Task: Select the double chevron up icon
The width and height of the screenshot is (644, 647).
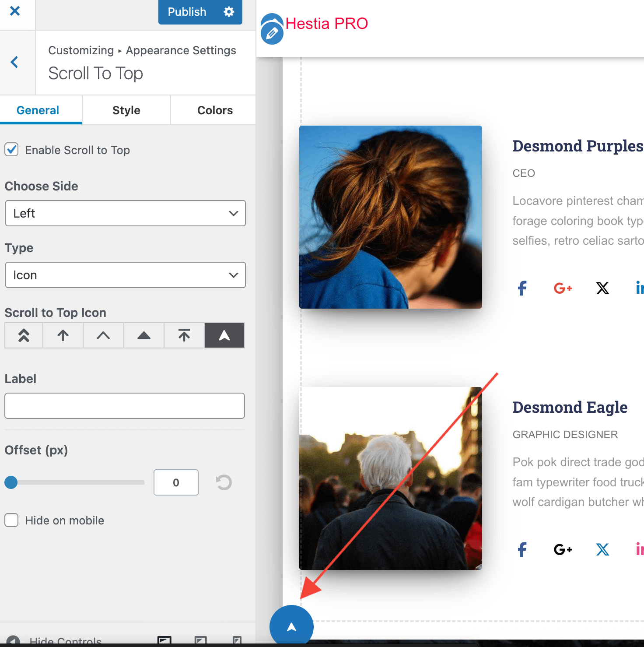Action: [x=24, y=335]
